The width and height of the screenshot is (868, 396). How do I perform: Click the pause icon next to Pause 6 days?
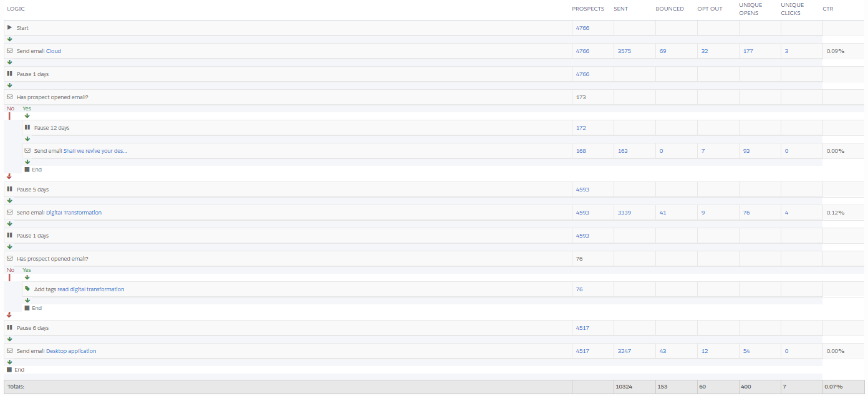pyautogui.click(x=9, y=327)
